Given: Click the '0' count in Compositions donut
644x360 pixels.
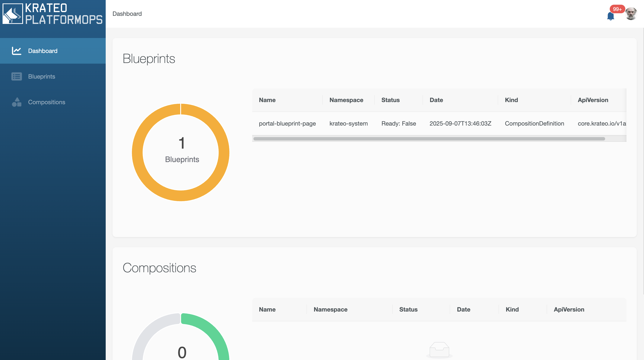Looking at the screenshot, I should (x=182, y=353).
